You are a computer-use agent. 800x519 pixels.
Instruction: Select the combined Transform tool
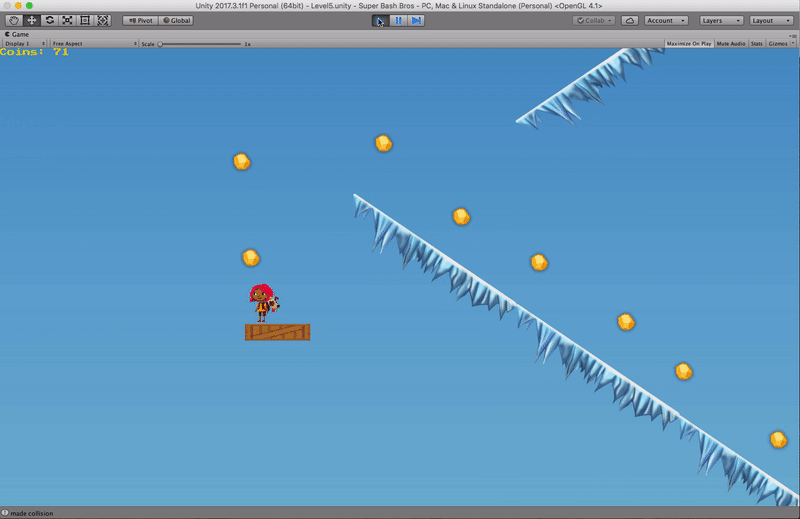point(103,20)
